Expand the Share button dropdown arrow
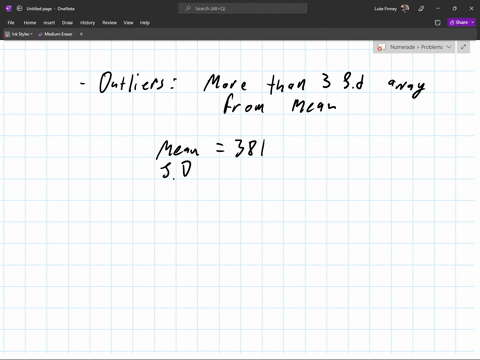 473,22
